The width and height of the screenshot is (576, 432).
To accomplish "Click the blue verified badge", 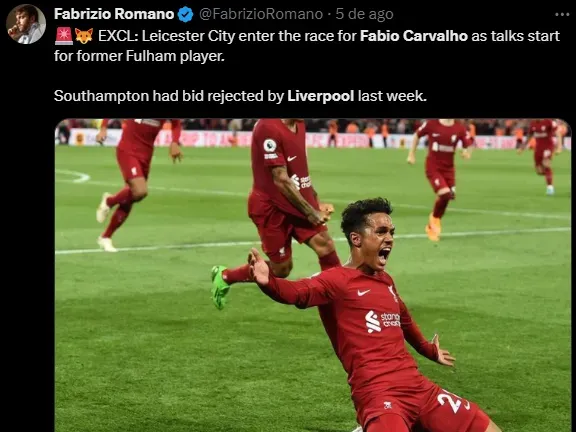I will 186,14.
